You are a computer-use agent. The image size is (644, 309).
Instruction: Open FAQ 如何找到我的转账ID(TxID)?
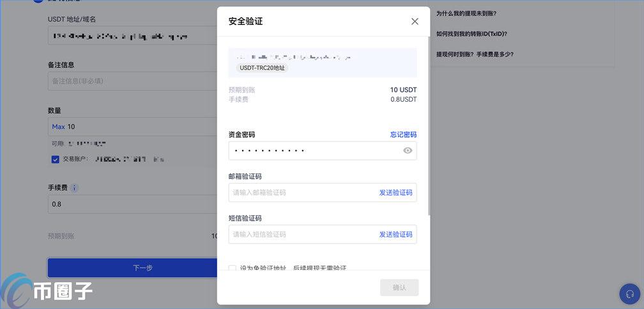471,34
